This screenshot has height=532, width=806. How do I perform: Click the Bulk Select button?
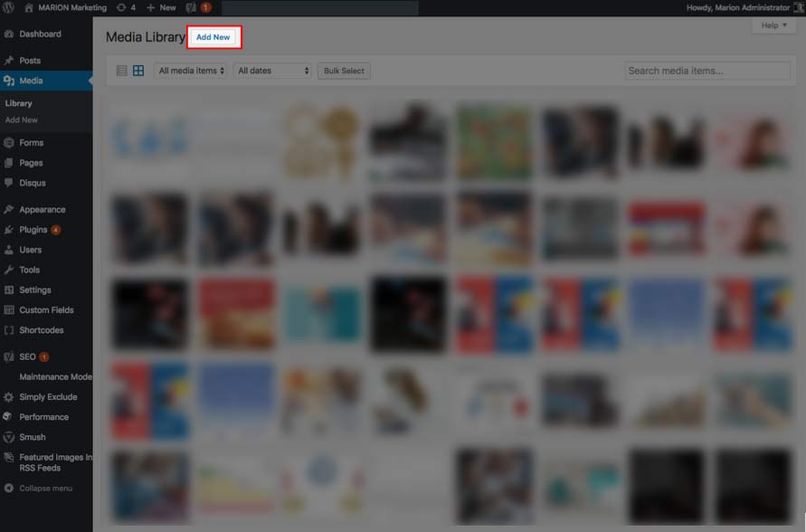[x=344, y=71]
